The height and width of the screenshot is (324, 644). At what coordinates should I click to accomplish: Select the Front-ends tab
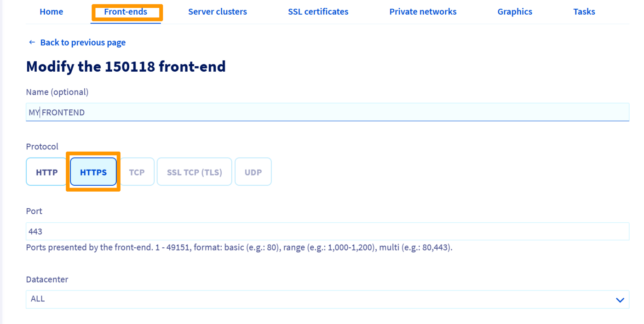126,11
